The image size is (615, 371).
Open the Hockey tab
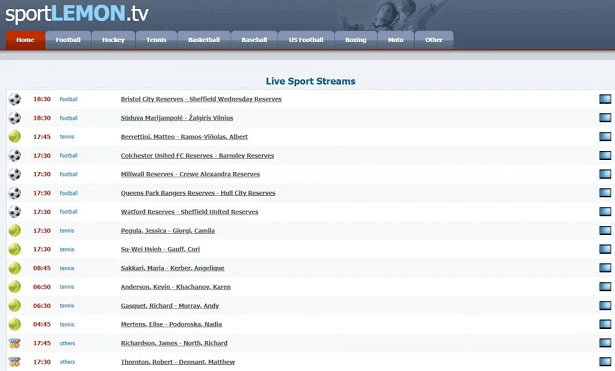pos(113,40)
